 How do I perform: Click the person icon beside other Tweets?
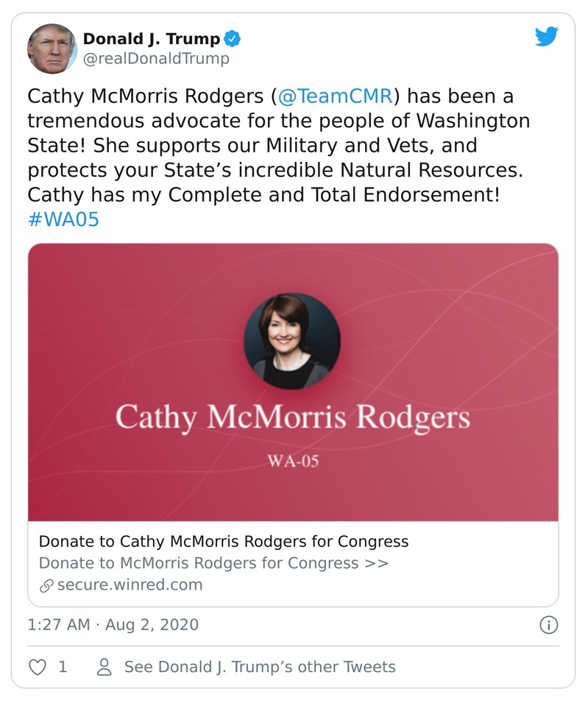(x=105, y=667)
